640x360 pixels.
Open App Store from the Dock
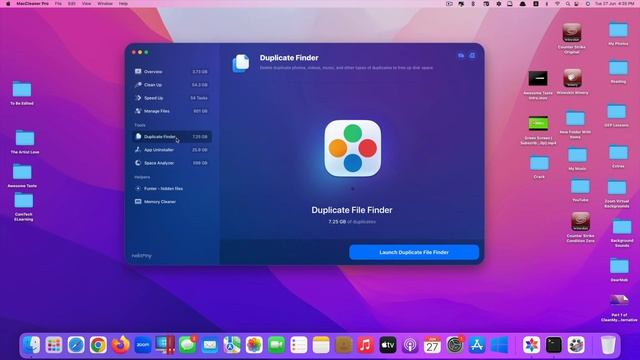coord(477,345)
